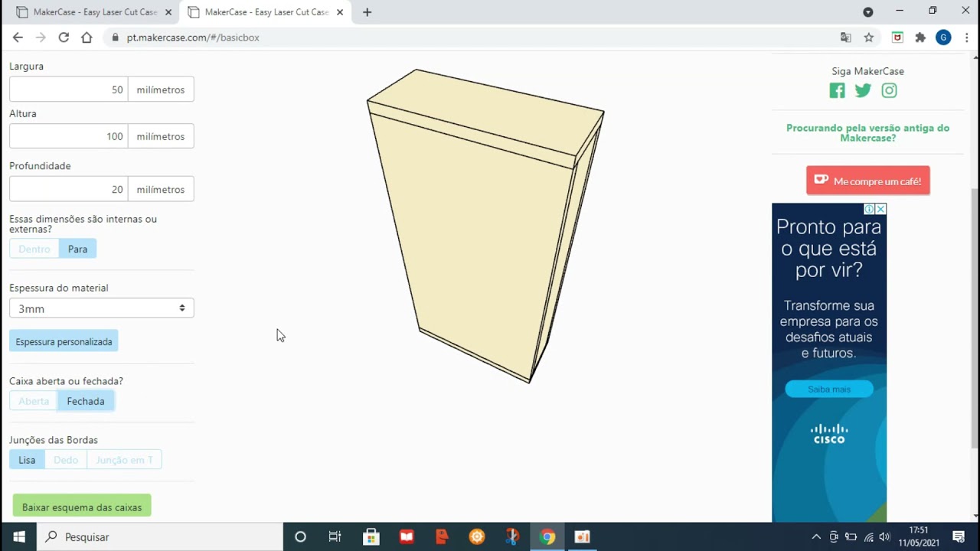
Task: Open Microsoft Store taskbar icon
Action: (x=371, y=536)
